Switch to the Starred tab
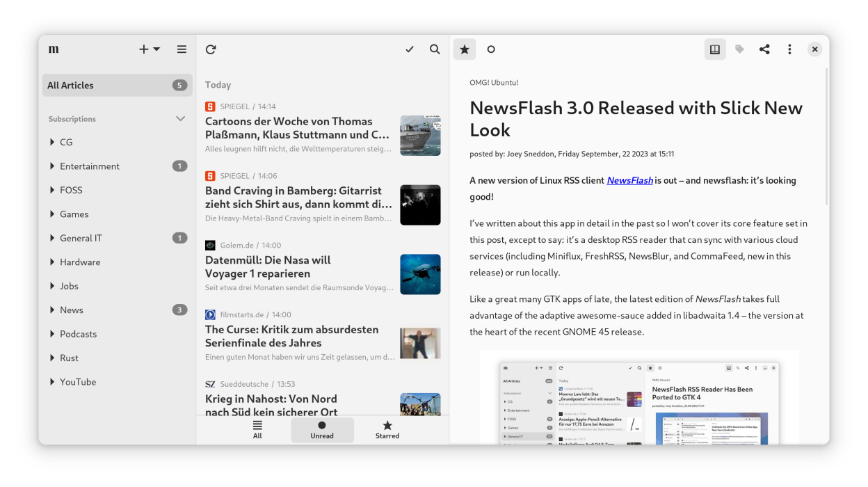The width and height of the screenshot is (868, 487). pyautogui.click(x=387, y=430)
